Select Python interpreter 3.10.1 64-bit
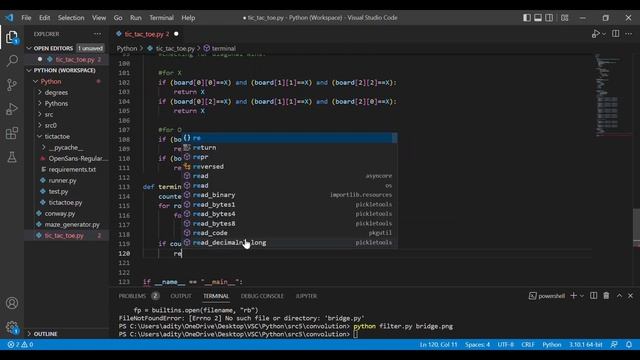The image size is (640, 360). point(586,345)
